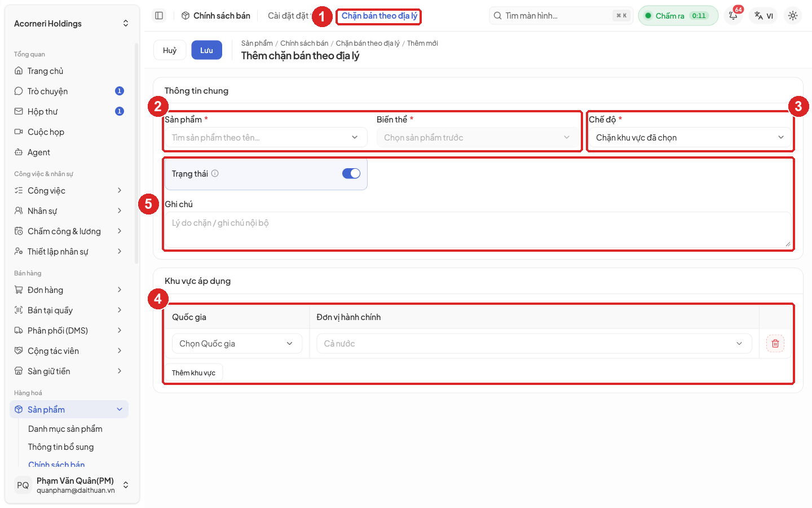Switch theme with the sun icon

(793, 16)
